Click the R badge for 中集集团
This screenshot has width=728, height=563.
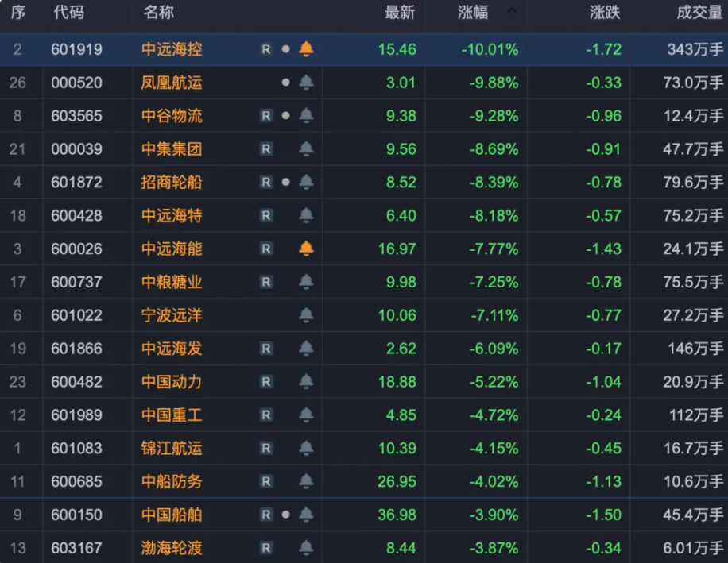coord(266,148)
